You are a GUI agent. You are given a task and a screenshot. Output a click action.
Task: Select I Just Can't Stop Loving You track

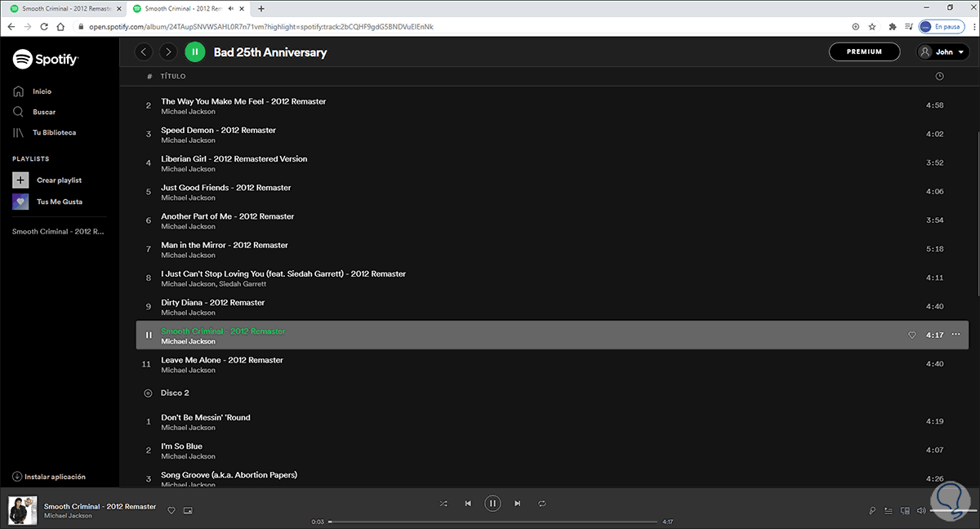pos(283,273)
